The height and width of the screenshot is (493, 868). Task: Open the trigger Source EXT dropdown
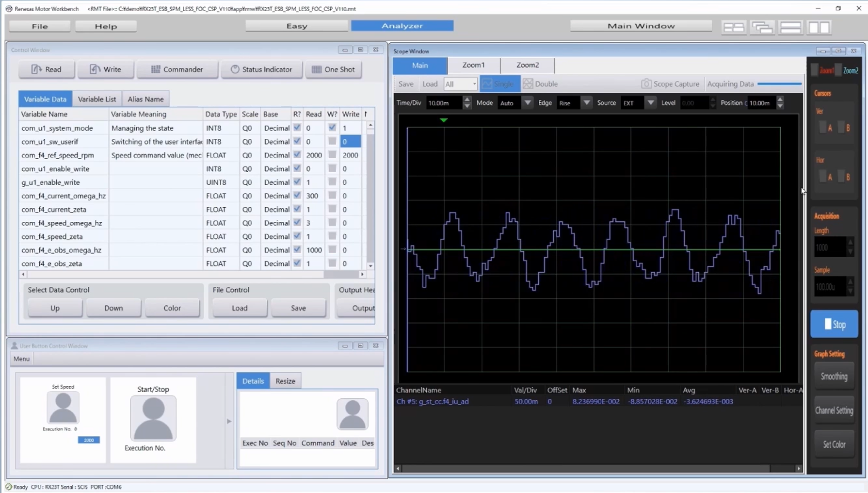click(x=650, y=103)
